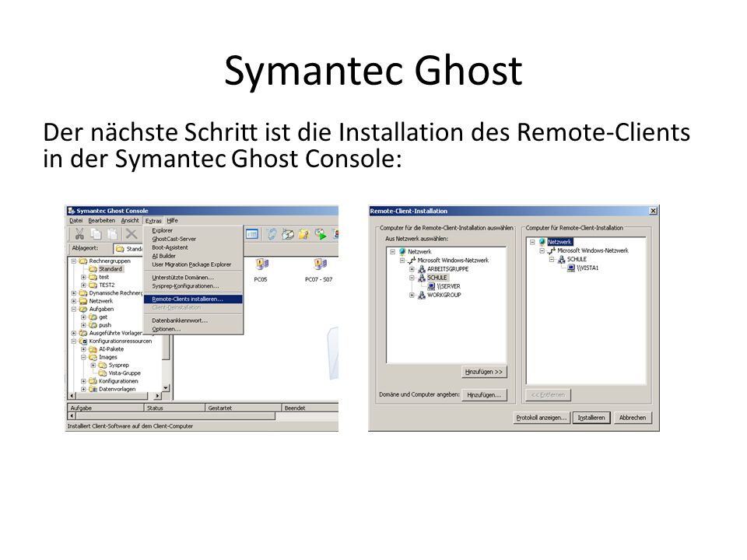Image resolution: width=747 pixels, height=560 pixels.
Task: Select Ausgeführte Vorlagen tree item
Action: (x=116, y=333)
